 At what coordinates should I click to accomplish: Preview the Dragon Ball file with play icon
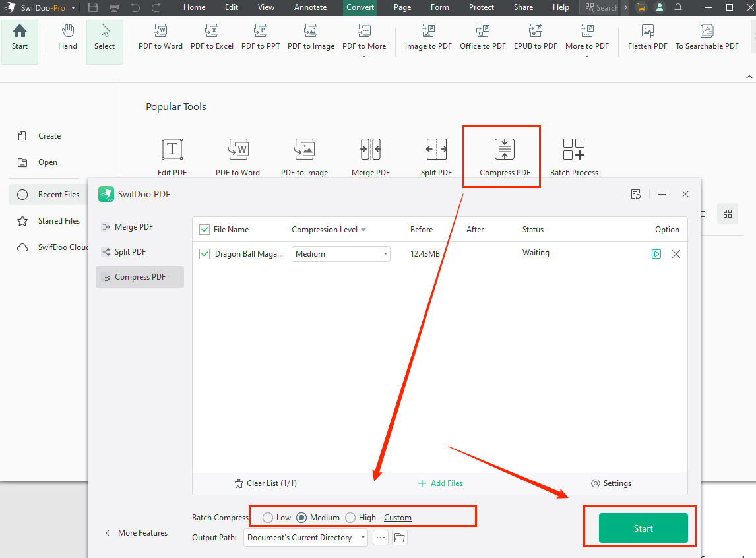point(656,254)
